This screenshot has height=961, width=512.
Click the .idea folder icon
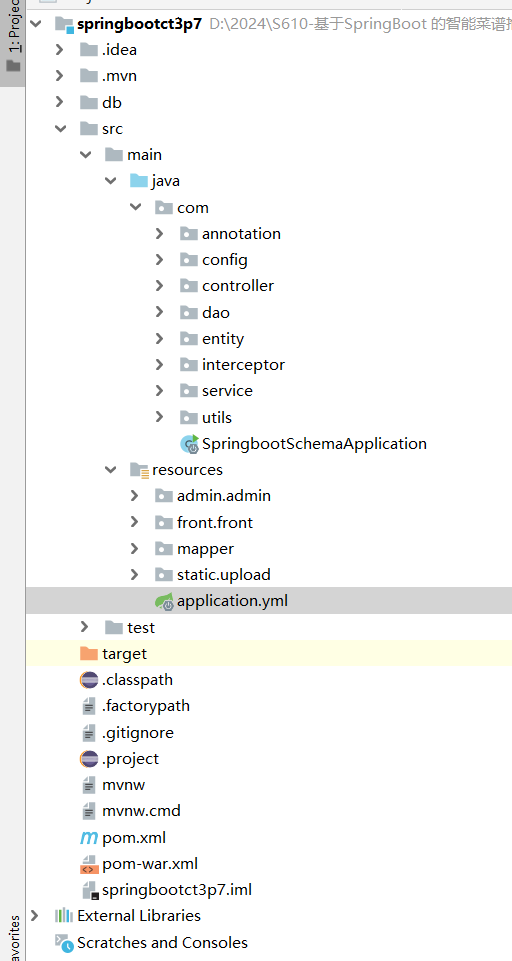click(x=89, y=50)
